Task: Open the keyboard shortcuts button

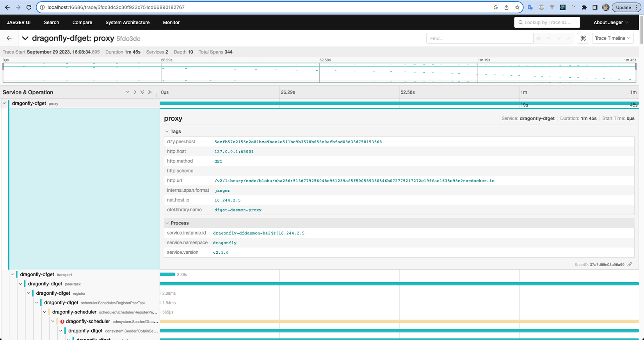Action: click(x=583, y=38)
